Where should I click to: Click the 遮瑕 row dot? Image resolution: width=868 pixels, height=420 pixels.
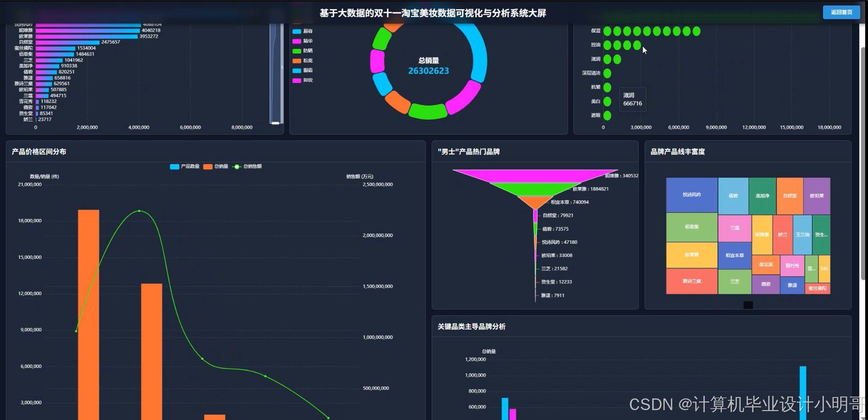point(607,115)
